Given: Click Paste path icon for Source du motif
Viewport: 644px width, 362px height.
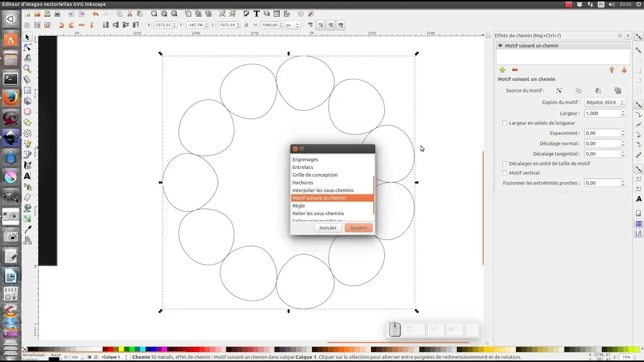Looking at the screenshot, I should coord(598,90).
